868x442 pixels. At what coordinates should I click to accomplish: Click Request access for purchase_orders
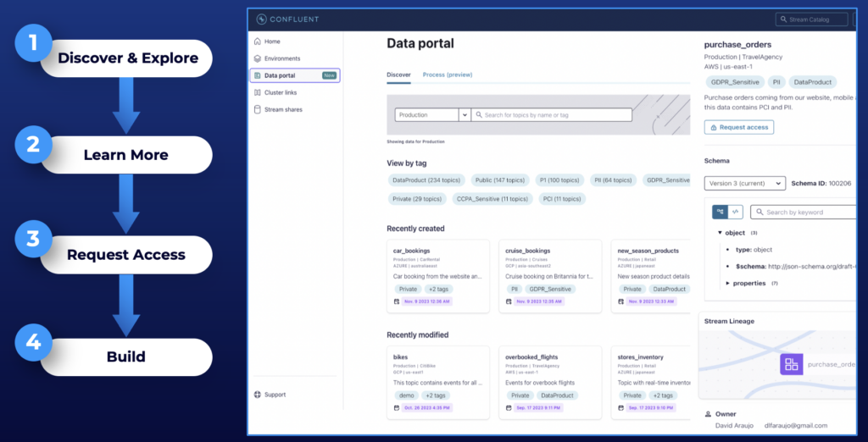pos(739,127)
